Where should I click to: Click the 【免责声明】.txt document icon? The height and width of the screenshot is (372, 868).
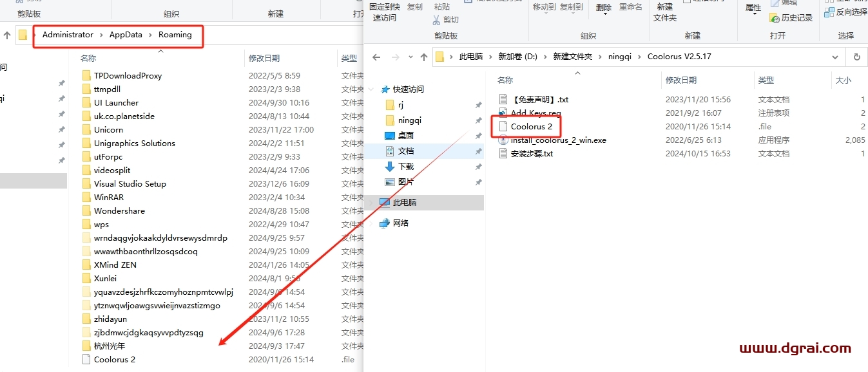(x=504, y=99)
